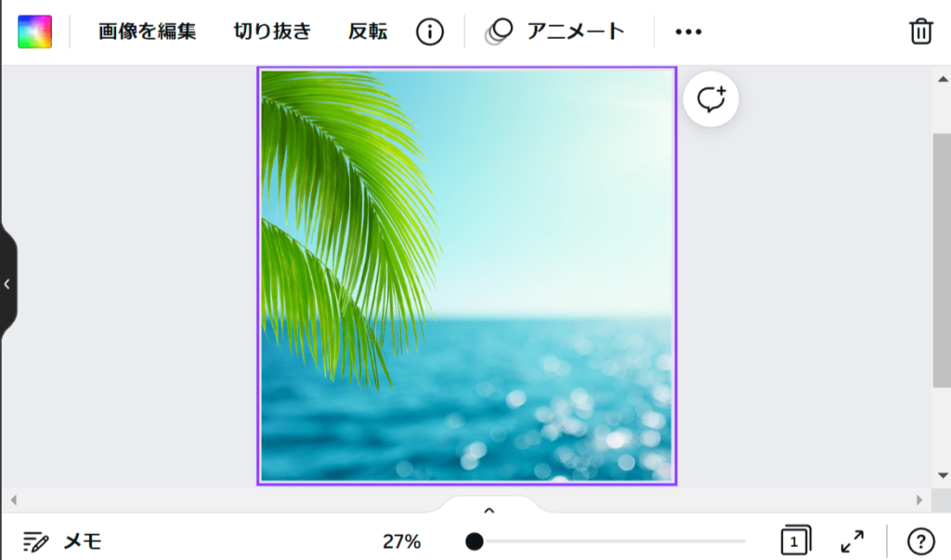Image resolution: width=951 pixels, height=560 pixels.
Task: Click the notes pencil icon
Action: [35, 541]
